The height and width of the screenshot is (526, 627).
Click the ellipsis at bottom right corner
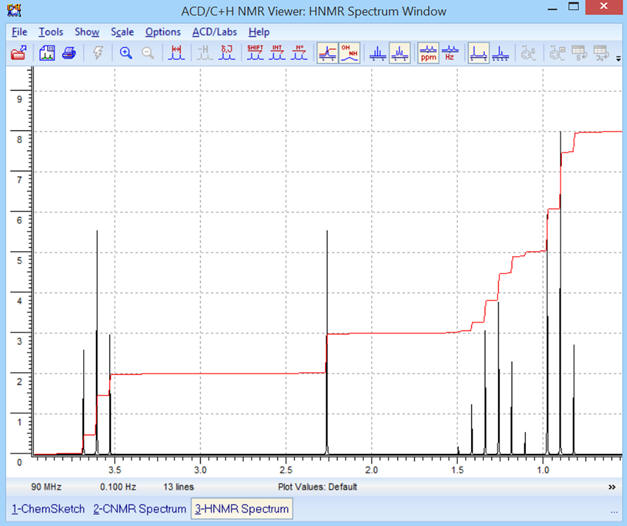point(614,512)
